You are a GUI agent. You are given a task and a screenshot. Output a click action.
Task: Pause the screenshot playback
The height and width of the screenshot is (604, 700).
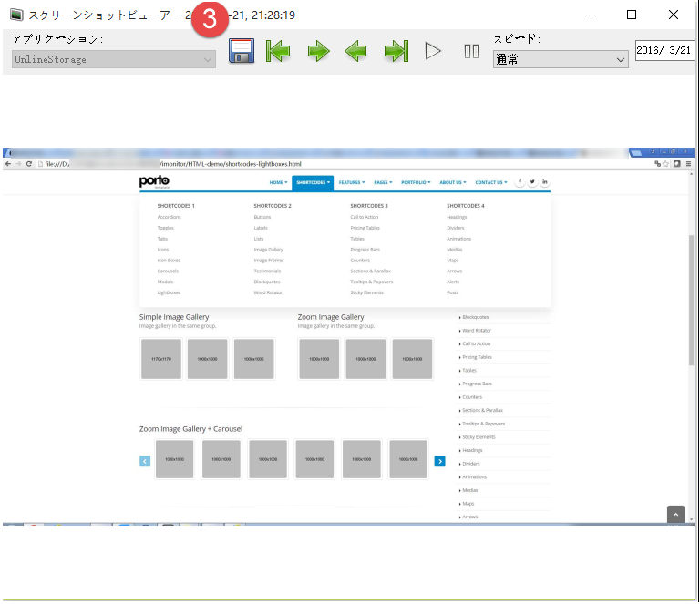471,51
